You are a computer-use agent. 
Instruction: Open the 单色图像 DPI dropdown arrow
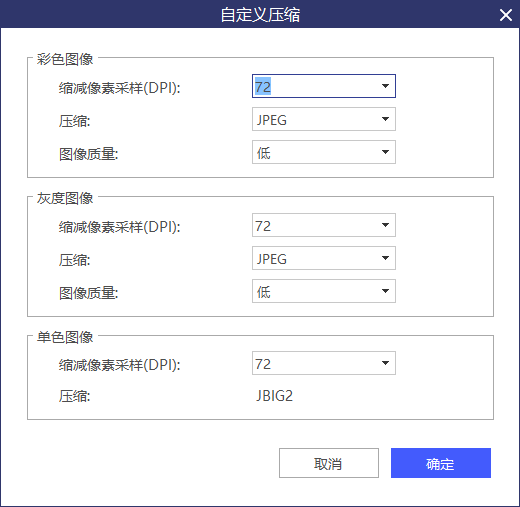click(385, 363)
